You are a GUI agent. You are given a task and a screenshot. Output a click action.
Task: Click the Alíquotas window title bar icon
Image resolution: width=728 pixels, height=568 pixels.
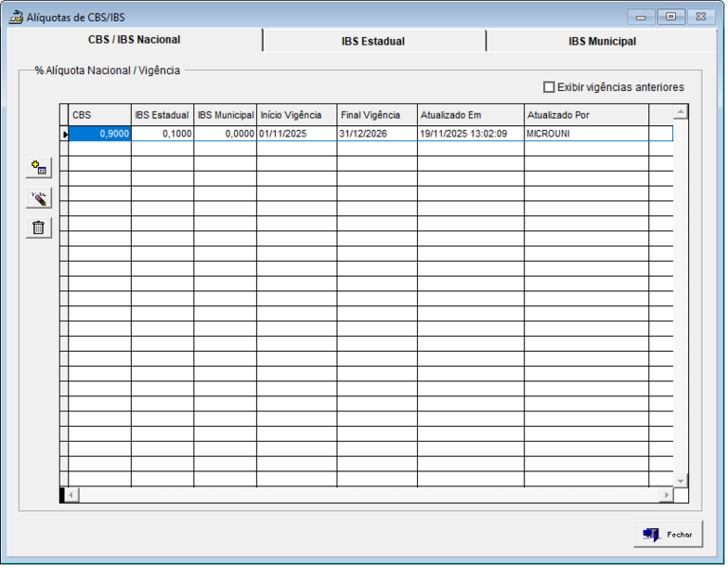click(15, 17)
